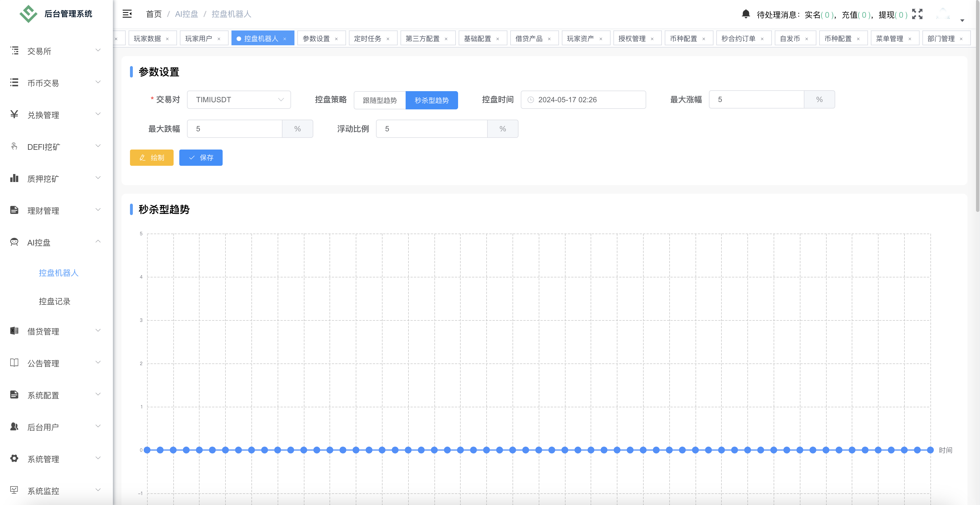Collapse the AI控盘 sidebar menu
This screenshot has width=980, height=505.
tap(98, 242)
